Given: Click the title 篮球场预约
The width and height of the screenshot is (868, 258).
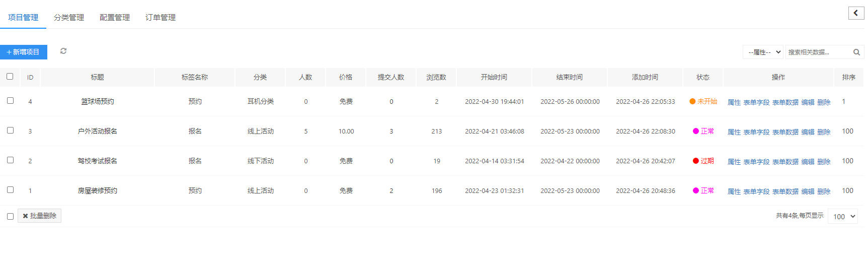Looking at the screenshot, I should (98, 101).
